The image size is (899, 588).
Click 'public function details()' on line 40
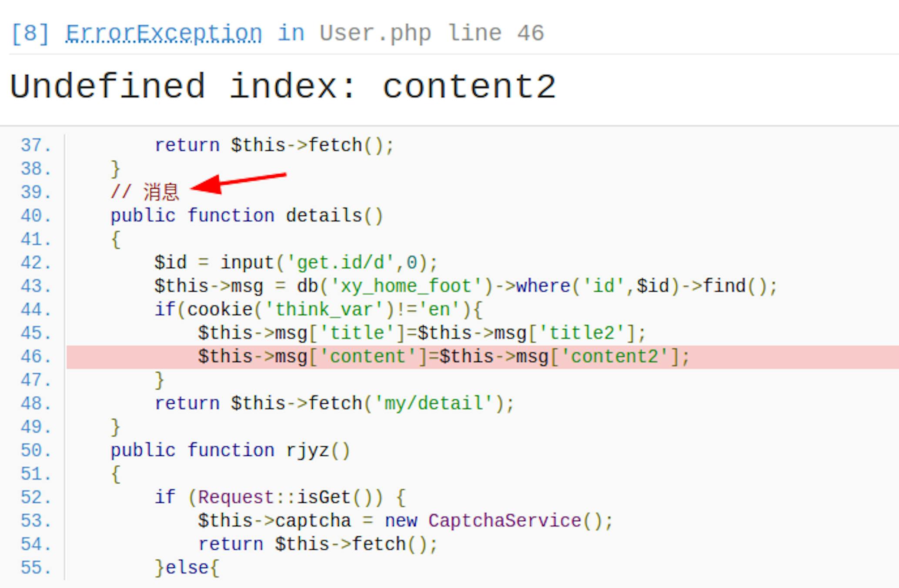(x=247, y=216)
